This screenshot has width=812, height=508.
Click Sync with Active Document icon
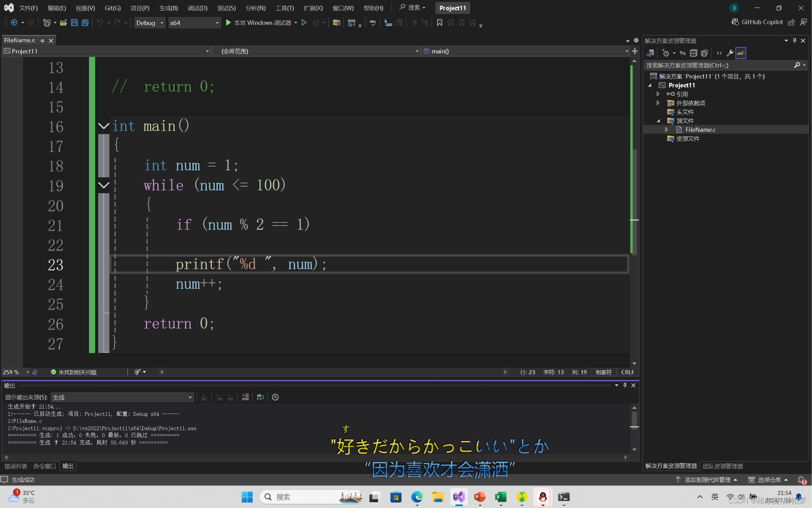click(x=683, y=53)
